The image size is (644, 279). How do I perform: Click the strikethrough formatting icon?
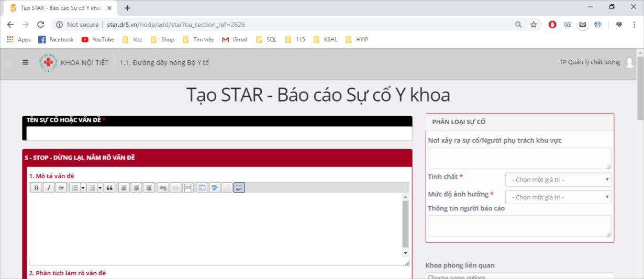[x=61, y=188]
